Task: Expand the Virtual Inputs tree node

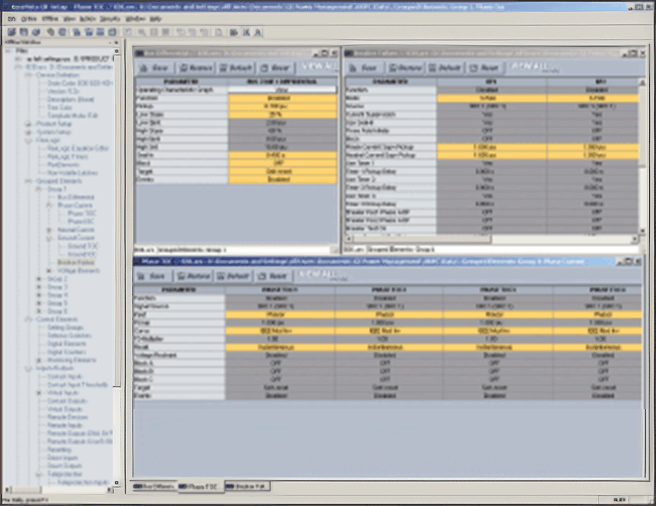Action: [39, 393]
